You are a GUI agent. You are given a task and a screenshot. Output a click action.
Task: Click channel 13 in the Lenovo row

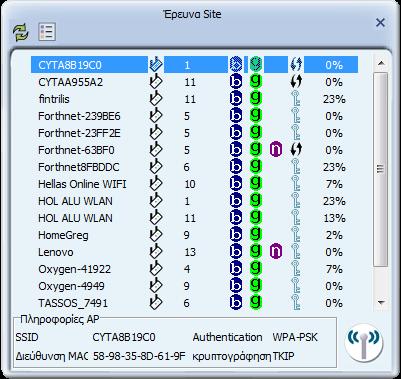click(190, 252)
